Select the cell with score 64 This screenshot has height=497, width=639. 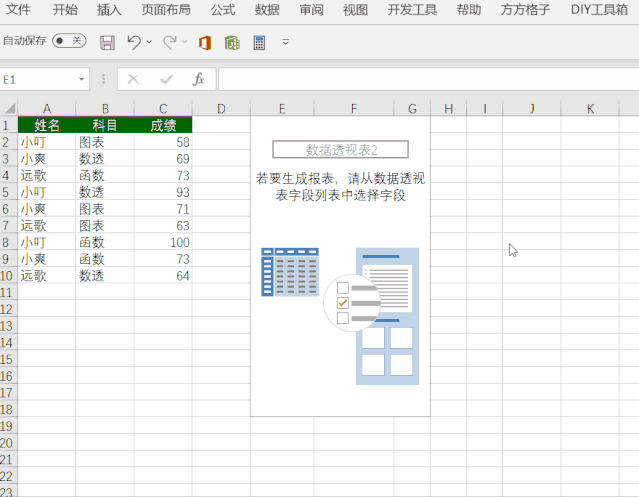163,275
